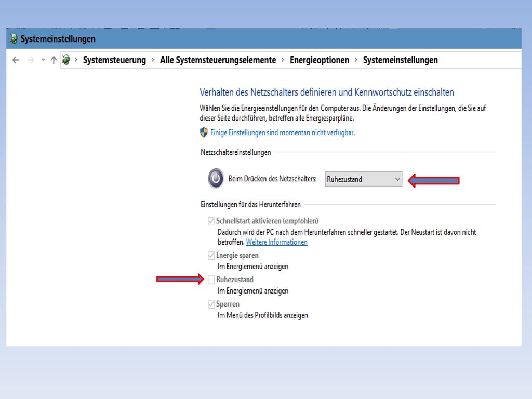The image size is (532, 399).
Task: Click 'Einige Einstellungen sind momentan nicht verfügbar' link
Action: (283, 132)
